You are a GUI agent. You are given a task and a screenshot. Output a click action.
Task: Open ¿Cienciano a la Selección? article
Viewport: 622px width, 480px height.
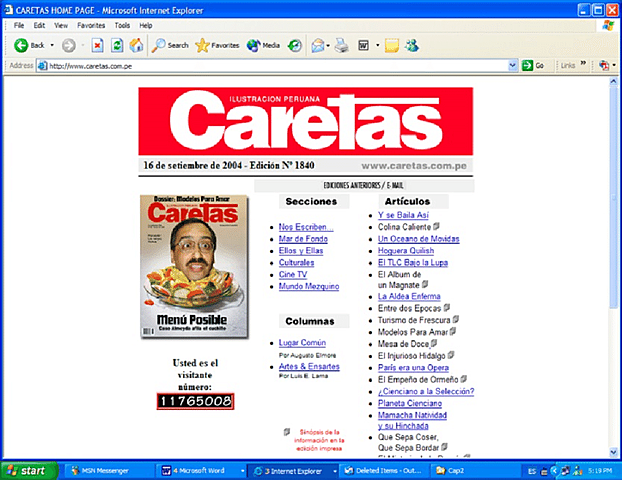[426, 392]
